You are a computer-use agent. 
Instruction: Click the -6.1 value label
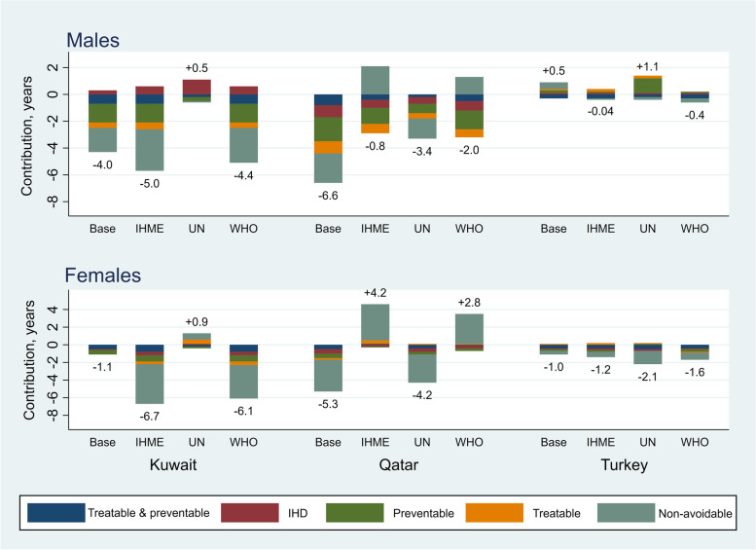point(244,409)
